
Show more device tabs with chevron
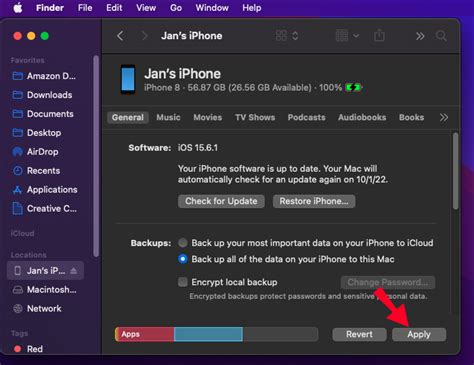tap(444, 117)
